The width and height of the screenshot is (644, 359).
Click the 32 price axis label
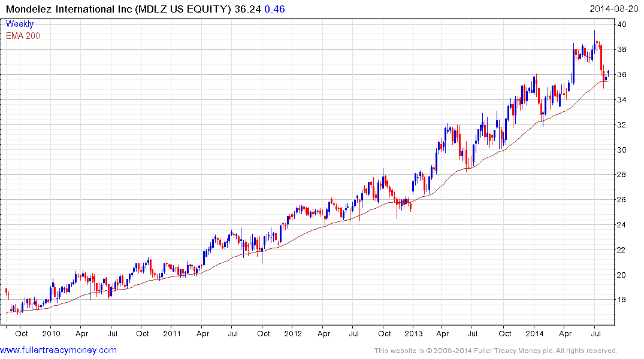click(x=622, y=124)
